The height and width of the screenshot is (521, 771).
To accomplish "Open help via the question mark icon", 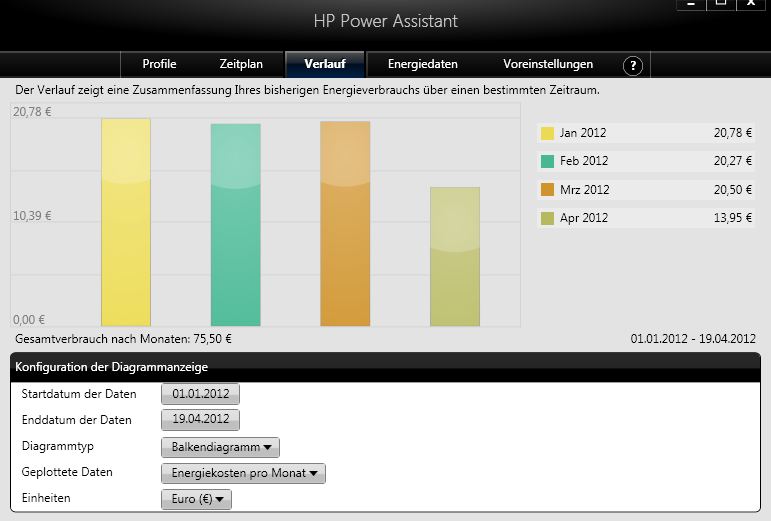I will click(x=633, y=65).
